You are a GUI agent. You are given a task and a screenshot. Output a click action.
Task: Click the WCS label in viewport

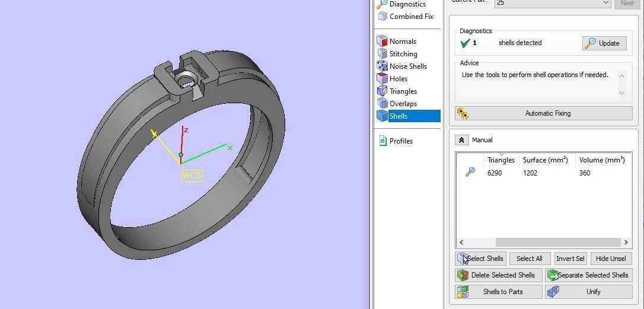point(192,176)
